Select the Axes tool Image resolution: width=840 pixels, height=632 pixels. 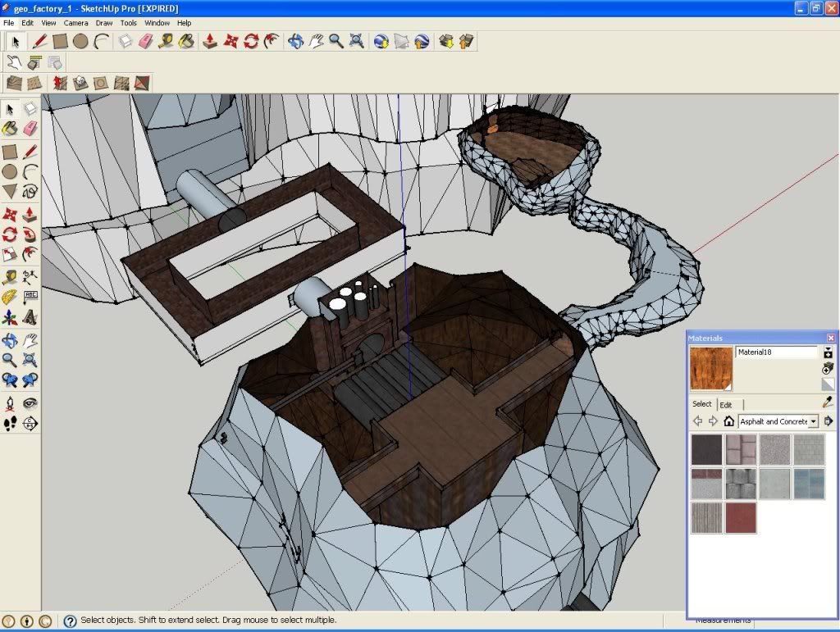pyautogui.click(x=10, y=317)
